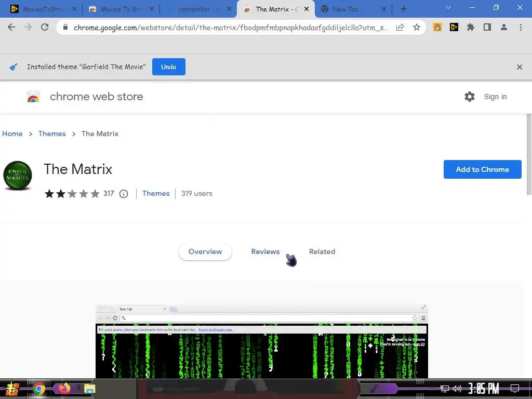The height and width of the screenshot is (399, 532).
Task: Click the Chrome Web Store logo
Action: (33, 97)
